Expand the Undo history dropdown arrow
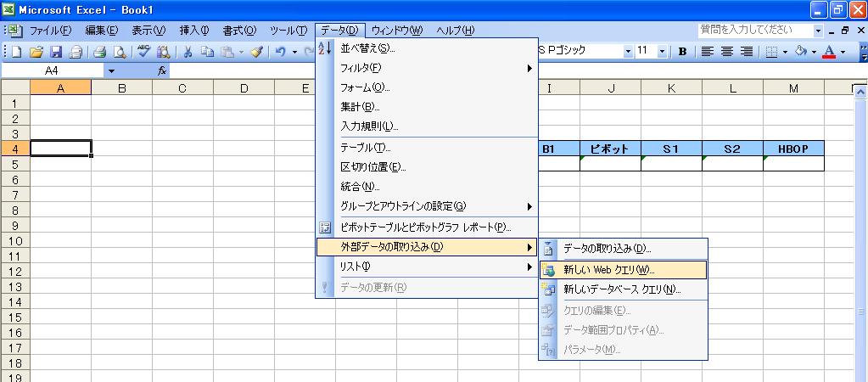The height and width of the screenshot is (382, 868). tap(294, 52)
